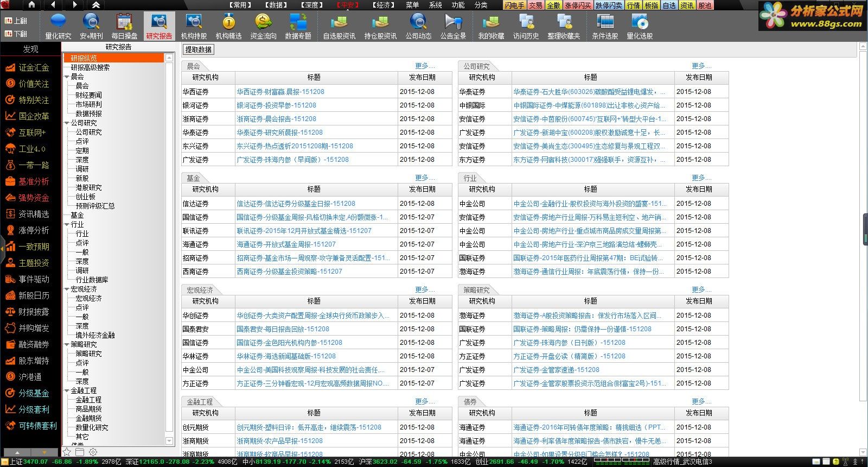Click the double up-arrow icon in the title bar
This screenshot has width=868, height=467.
coord(96,5)
